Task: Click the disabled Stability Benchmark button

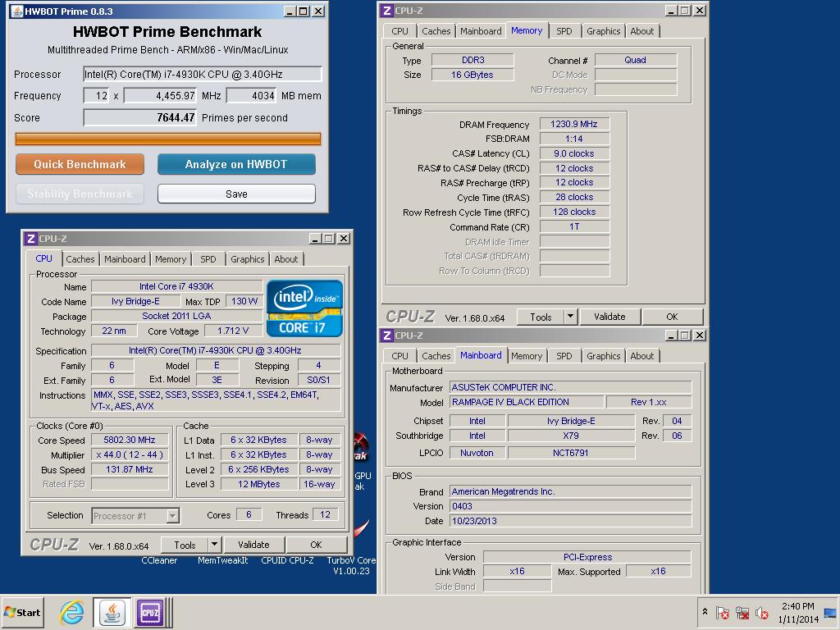Action: coord(80,194)
